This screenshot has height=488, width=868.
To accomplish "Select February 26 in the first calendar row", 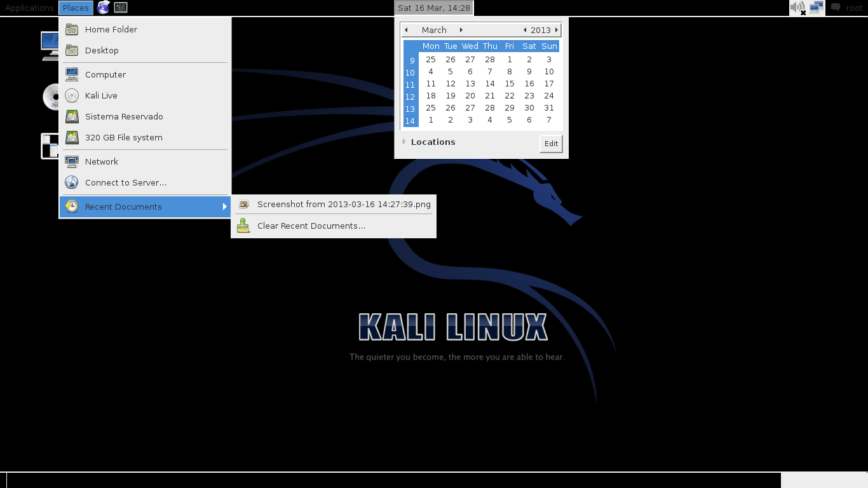I will pos(451,59).
